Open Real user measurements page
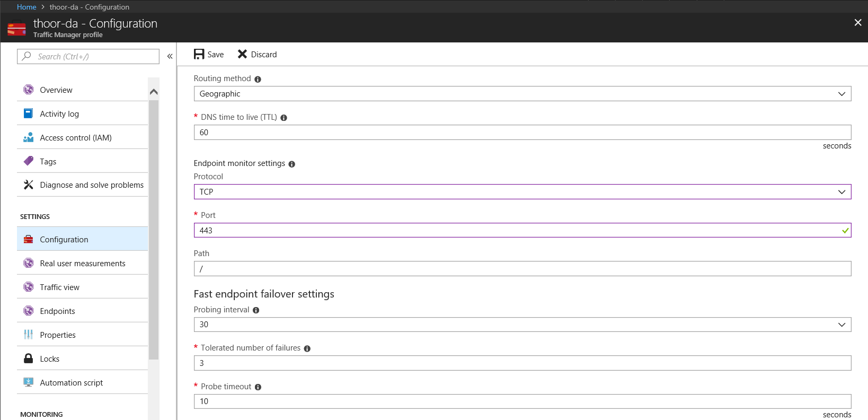This screenshot has height=420, width=868. (x=82, y=263)
